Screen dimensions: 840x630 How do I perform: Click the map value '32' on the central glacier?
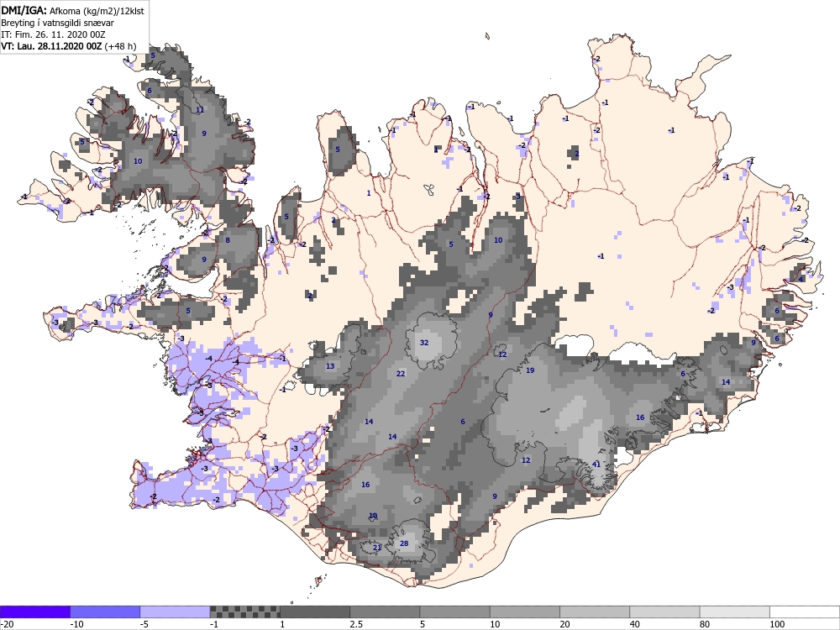tap(424, 343)
